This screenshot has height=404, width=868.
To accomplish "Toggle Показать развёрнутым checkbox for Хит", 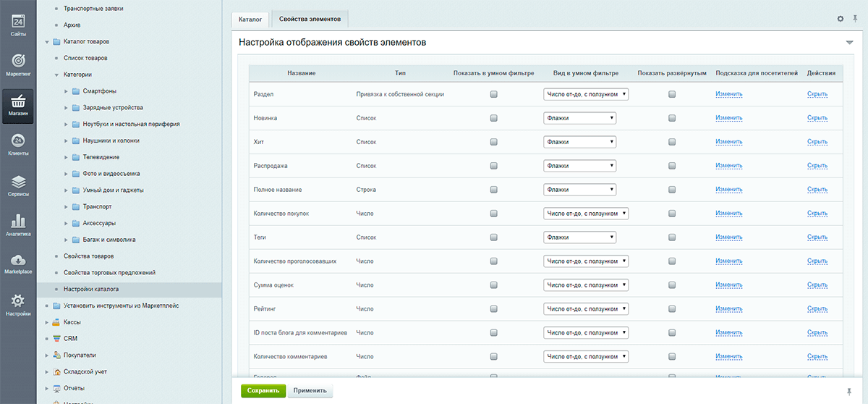I will (x=672, y=142).
